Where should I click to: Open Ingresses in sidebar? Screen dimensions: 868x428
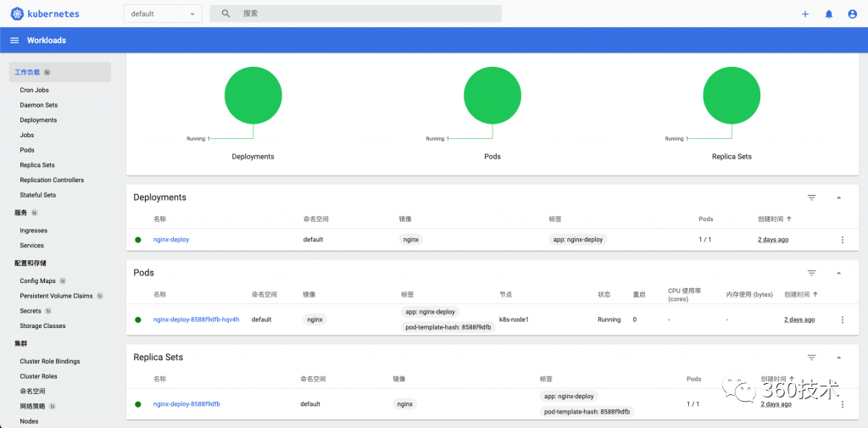[x=34, y=231]
